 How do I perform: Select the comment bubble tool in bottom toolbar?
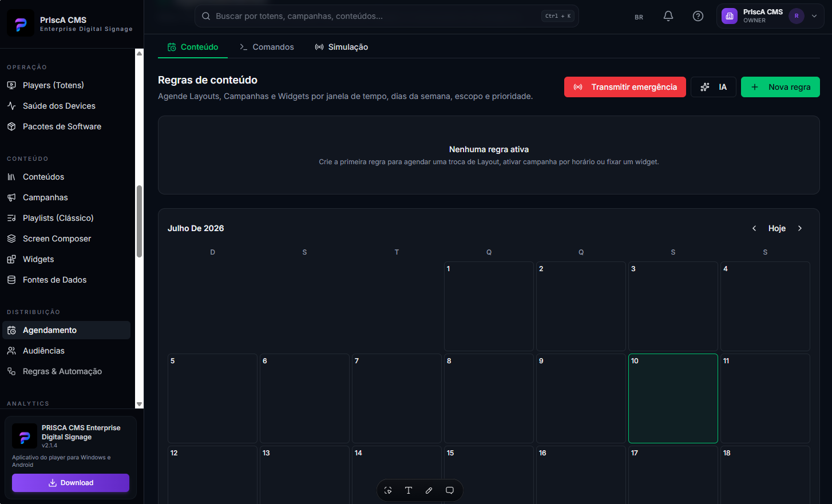click(450, 490)
